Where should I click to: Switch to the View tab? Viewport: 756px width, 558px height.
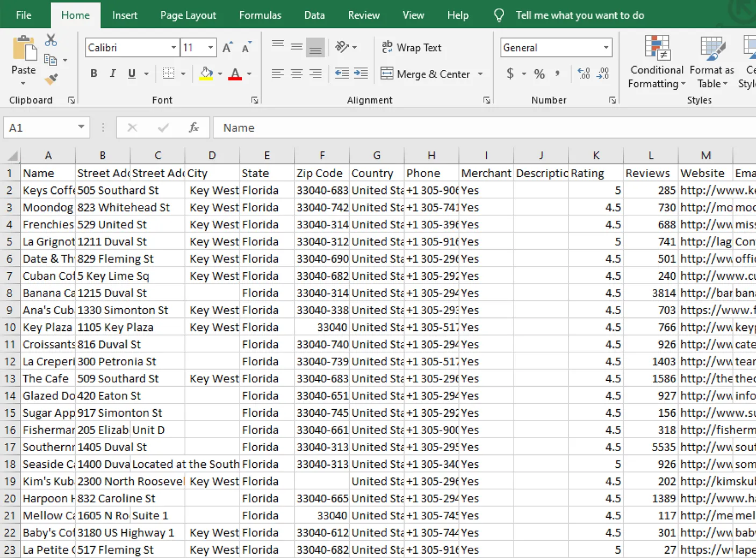click(x=413, y=15)
